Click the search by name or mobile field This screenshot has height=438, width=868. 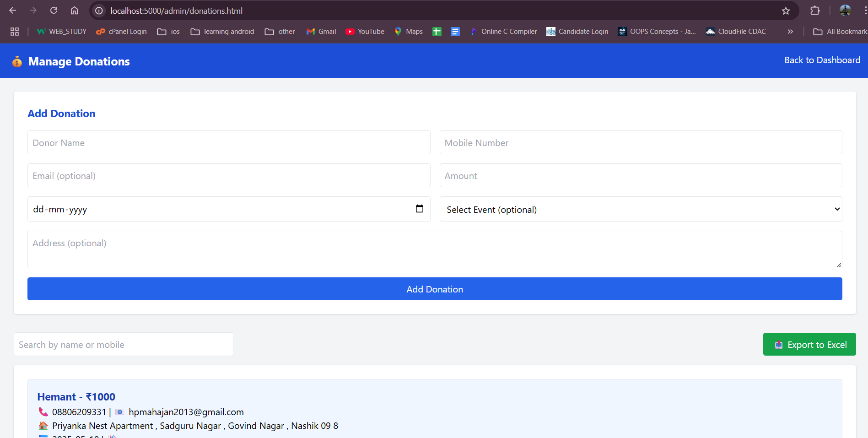[x=123, y=344]
